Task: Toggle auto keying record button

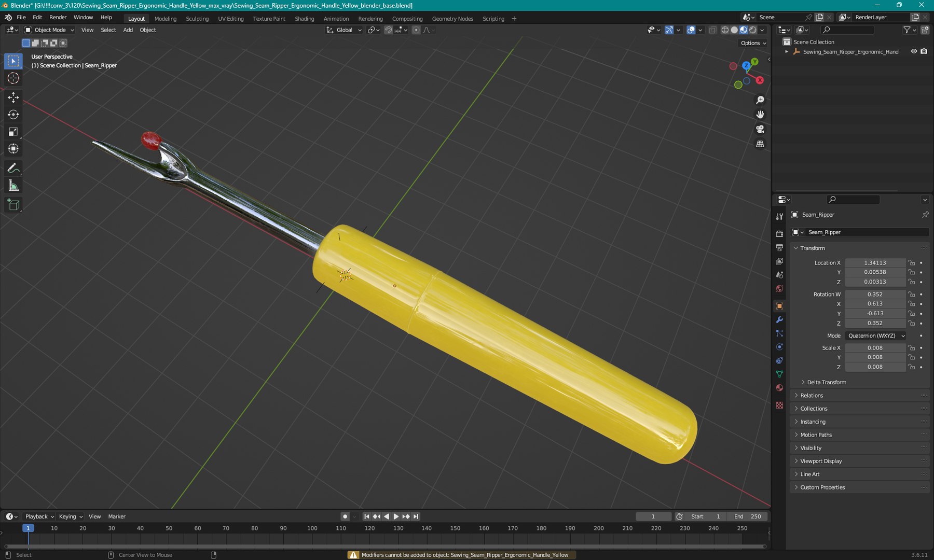Action: point(345,516)
